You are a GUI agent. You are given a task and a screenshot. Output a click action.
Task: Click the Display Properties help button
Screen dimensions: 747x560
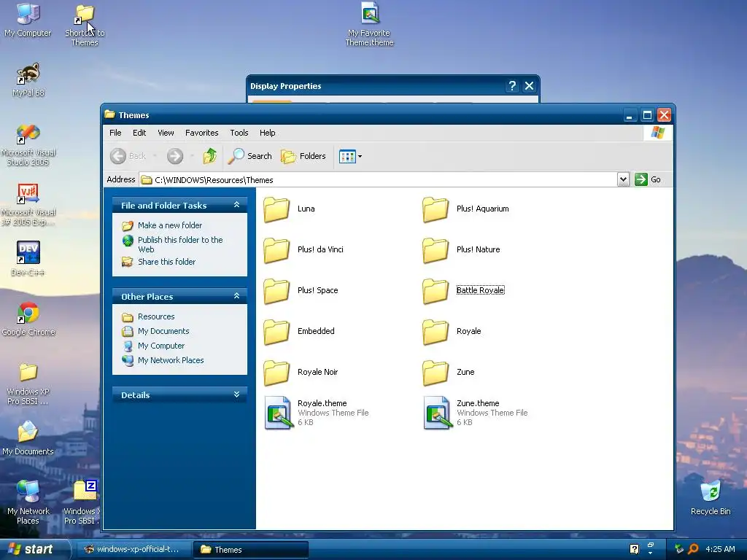tap(512, 86)
